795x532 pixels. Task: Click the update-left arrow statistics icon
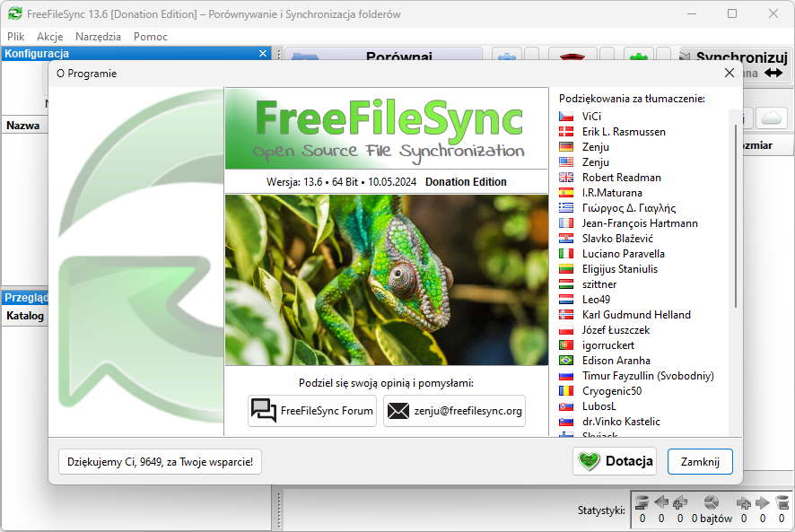point(661,502)
